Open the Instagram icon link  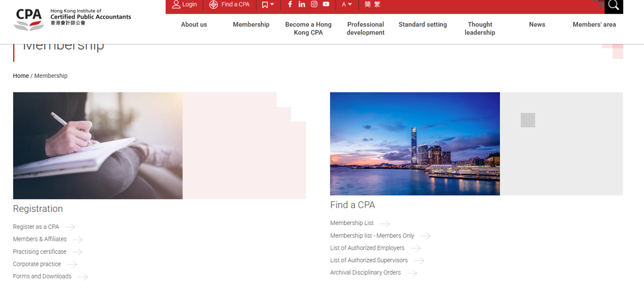314,4
